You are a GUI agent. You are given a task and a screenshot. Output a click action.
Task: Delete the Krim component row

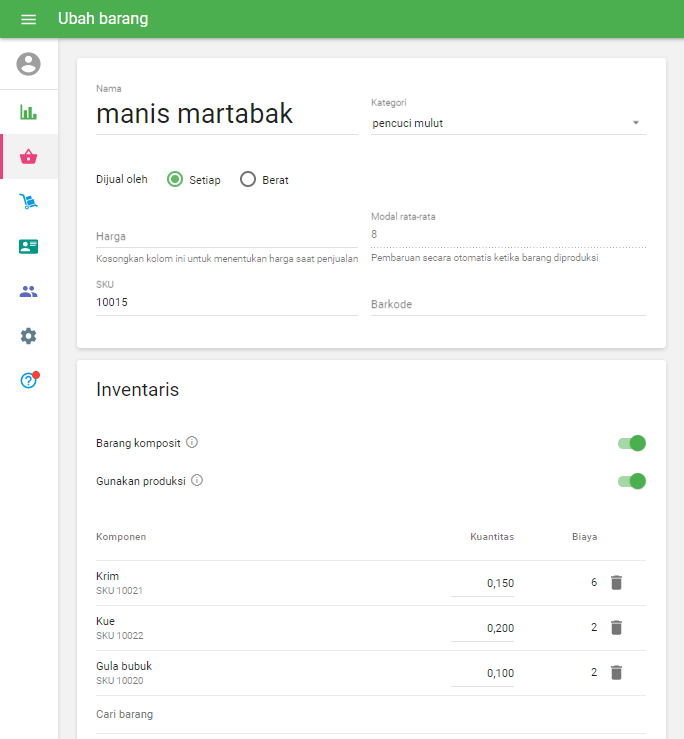[x=616, y=582]
